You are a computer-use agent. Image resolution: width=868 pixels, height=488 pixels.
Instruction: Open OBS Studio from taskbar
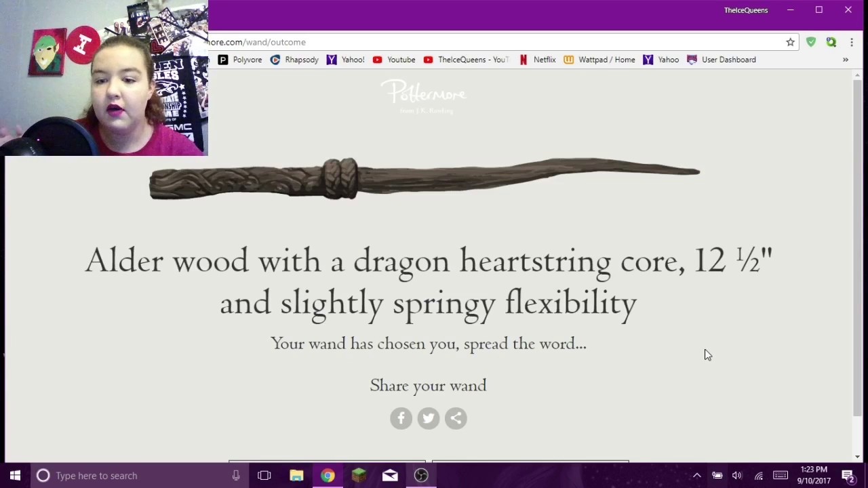click(421, 476)
